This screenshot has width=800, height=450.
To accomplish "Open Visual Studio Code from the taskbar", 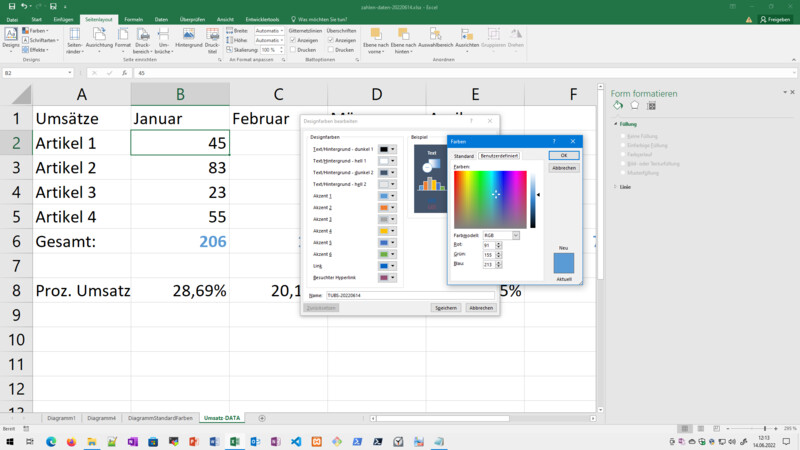I will 296,441.
